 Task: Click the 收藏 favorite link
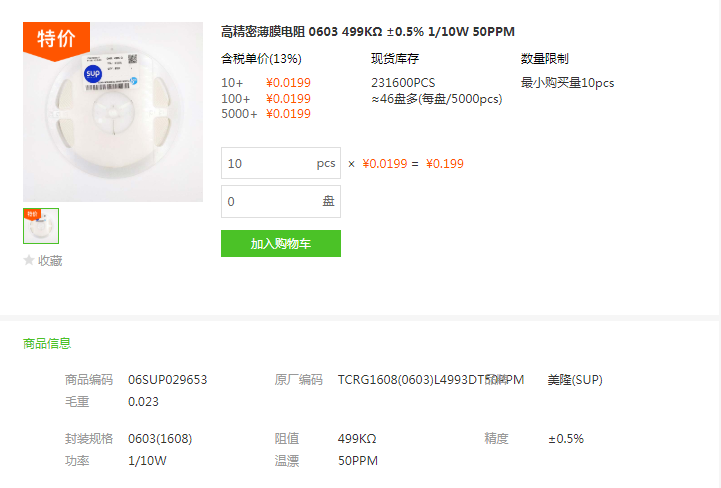click(x=50, y=261)
